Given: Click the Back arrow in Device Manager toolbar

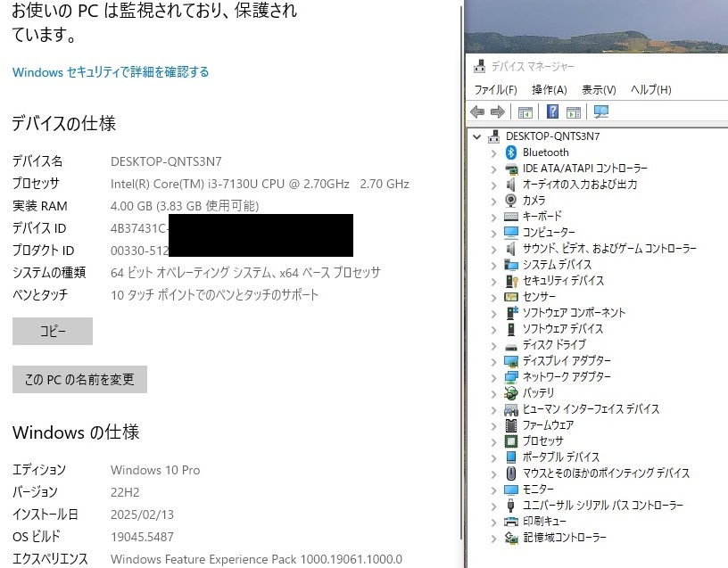Looking at the screenshot, I should pyautogui.click(x=477, y=111).
